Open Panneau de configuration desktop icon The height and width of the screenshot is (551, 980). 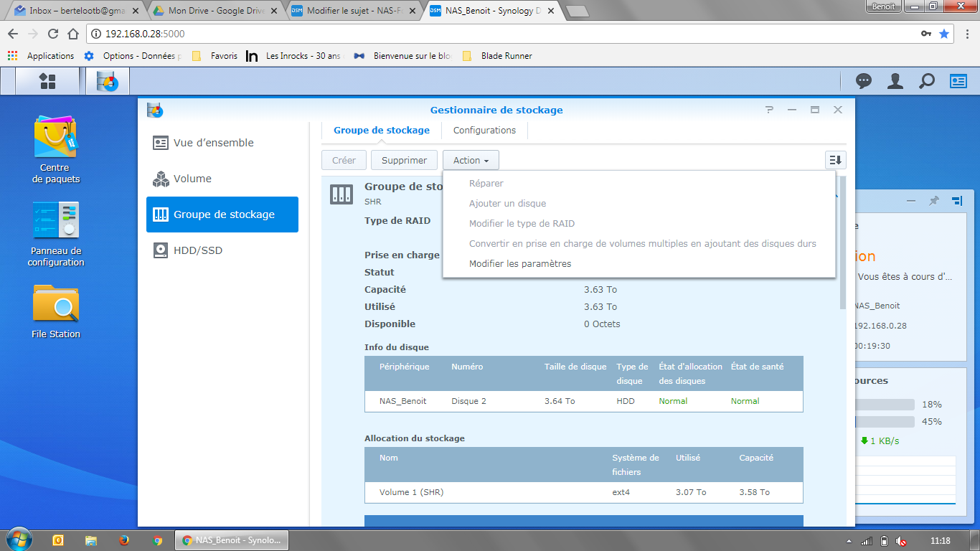tap(56, 234)
